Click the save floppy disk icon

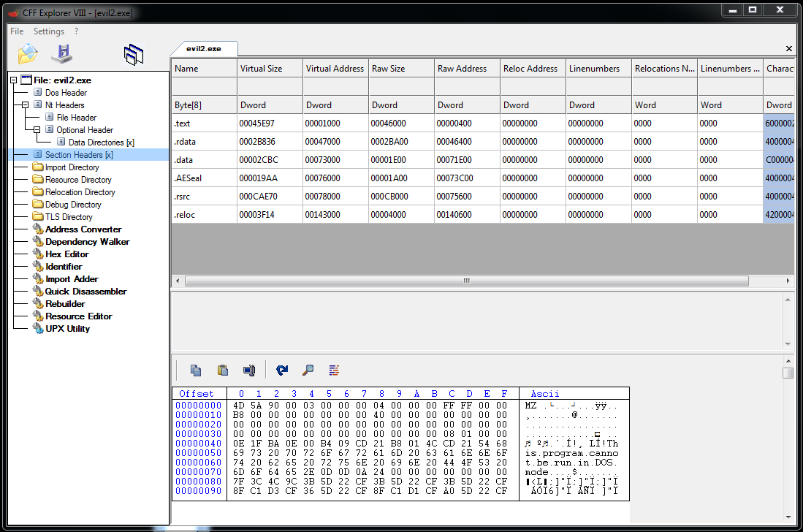point(61,53)
